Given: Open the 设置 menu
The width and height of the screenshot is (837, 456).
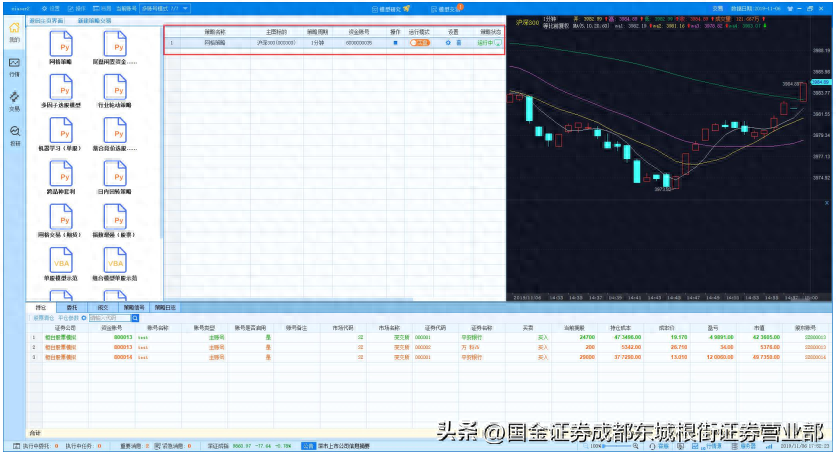Looking at the screenshot, I should pos(51,9).
